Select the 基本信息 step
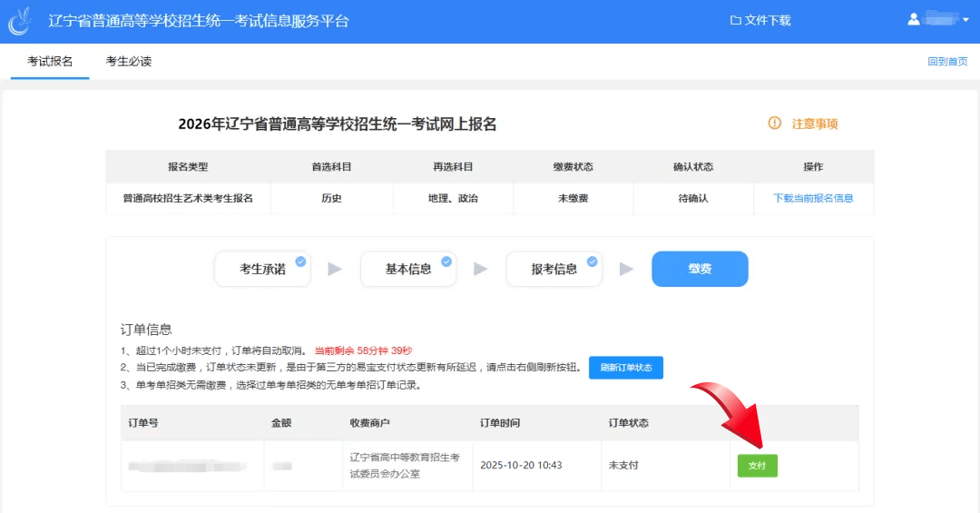The image size is (980, 513). coord(408,269)
